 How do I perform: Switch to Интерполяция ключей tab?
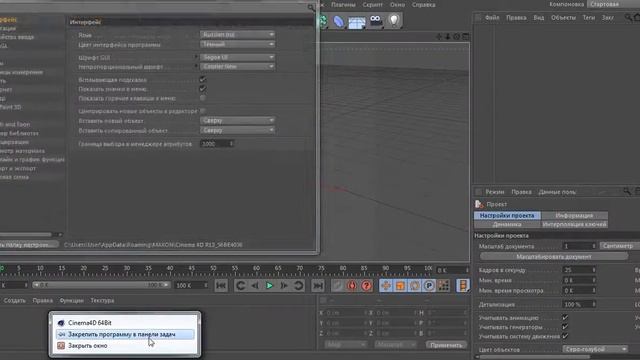574,224
